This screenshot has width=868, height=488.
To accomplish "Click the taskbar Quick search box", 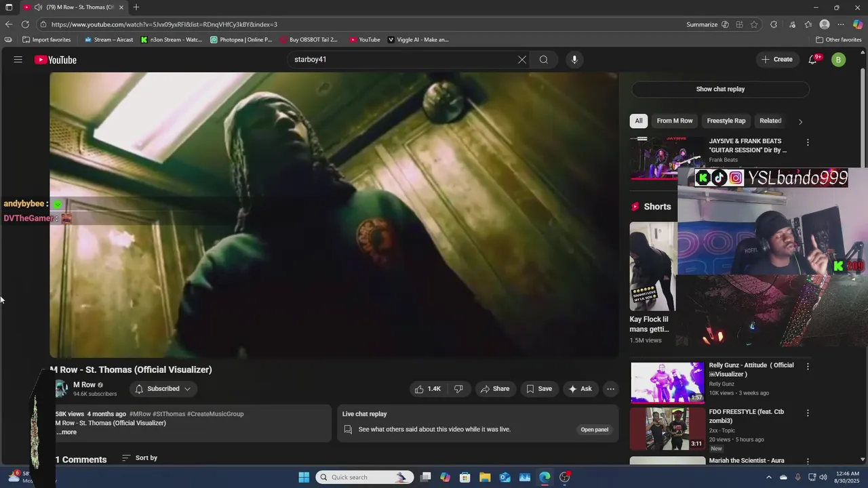I will click(x=363, y=477).
